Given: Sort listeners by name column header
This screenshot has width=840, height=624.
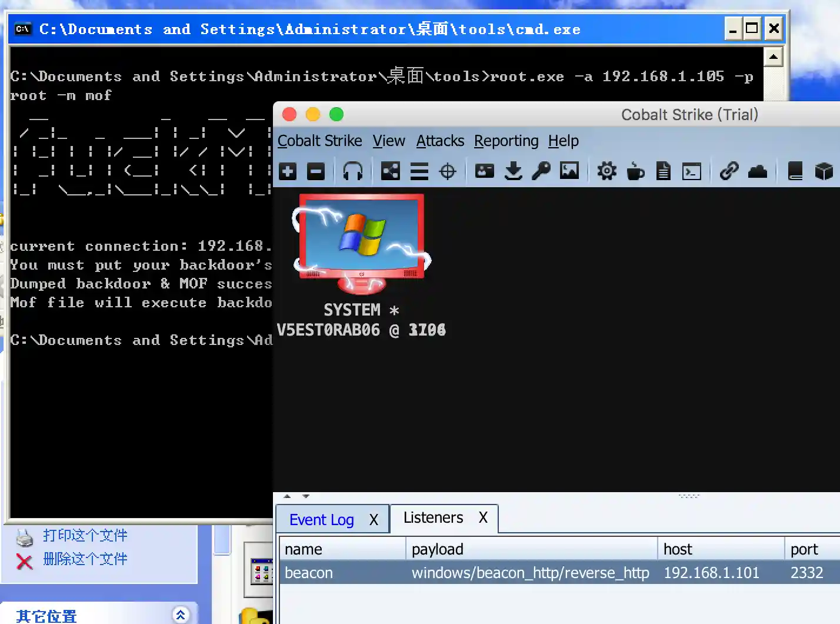Looking at the screenshot, I should [342, 549].
